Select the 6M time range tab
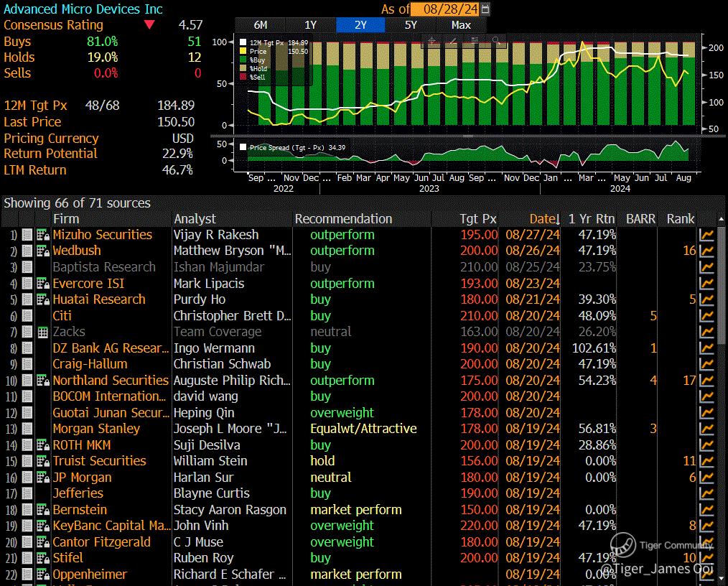Screen dimensions: 728x586 tap(260, 24)
